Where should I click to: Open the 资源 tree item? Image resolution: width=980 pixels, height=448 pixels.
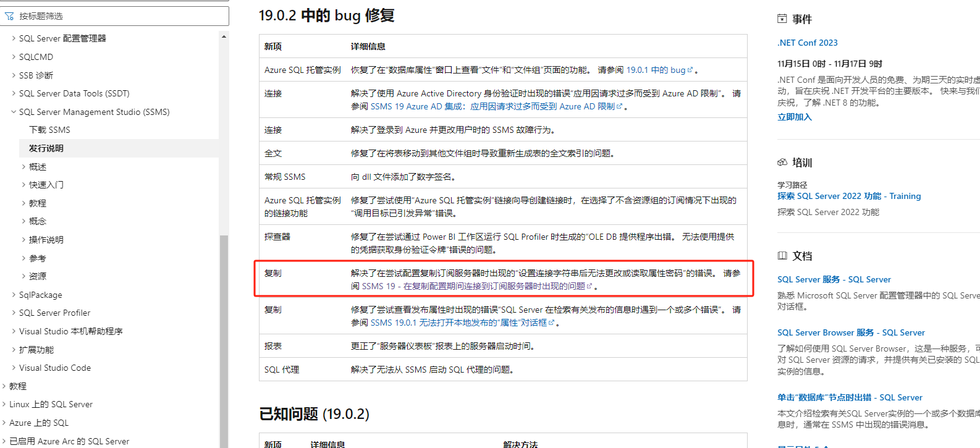[38, 276]
